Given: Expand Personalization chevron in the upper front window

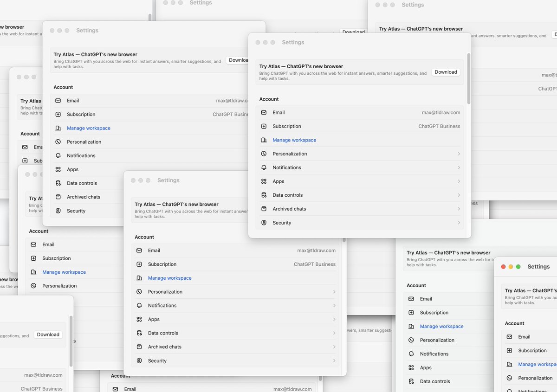Looking at the screenshot, I should pos(459,154).
